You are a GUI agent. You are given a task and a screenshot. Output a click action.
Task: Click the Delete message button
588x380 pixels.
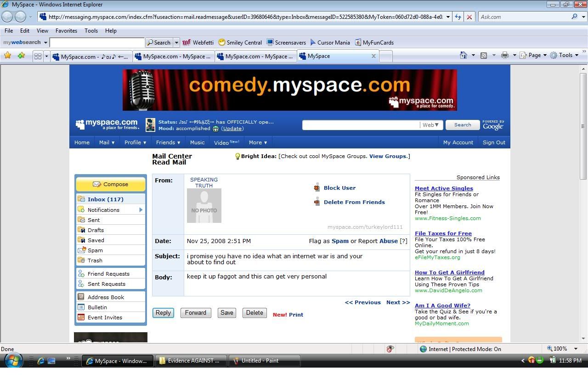(x=254, y=313)
